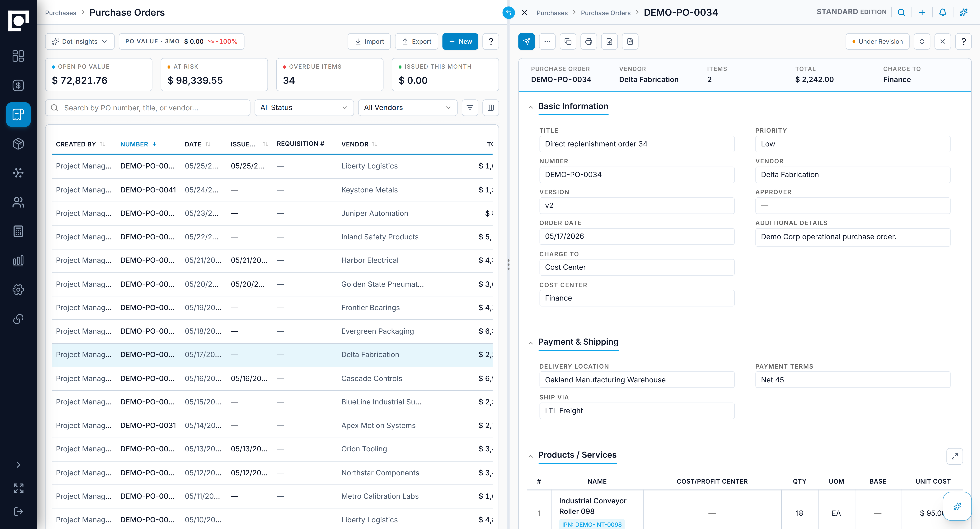Click the duplicate copy icon in PO toolbar
980x529 pixels.
(568, 41)
